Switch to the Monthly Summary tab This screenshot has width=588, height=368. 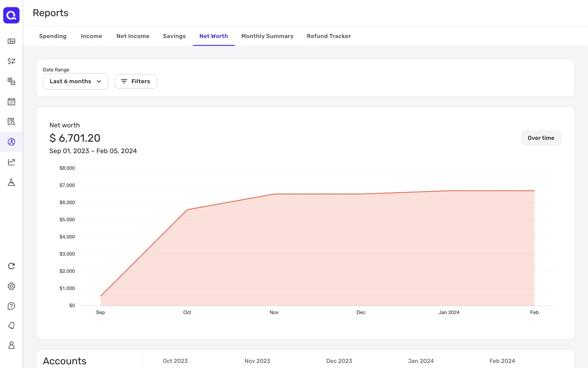(267, 36)
